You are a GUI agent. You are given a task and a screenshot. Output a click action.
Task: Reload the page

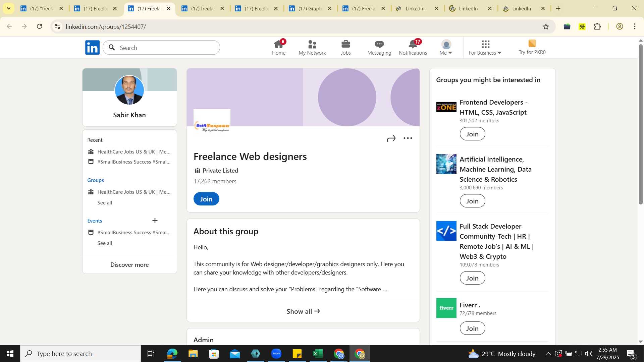(40, 26)
